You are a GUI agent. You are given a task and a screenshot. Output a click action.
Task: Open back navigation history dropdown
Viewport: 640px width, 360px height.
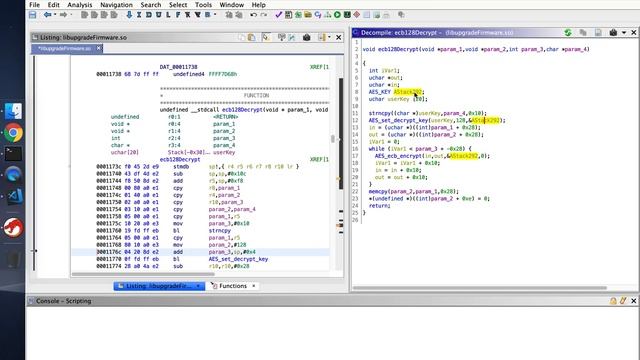[55, 15]
